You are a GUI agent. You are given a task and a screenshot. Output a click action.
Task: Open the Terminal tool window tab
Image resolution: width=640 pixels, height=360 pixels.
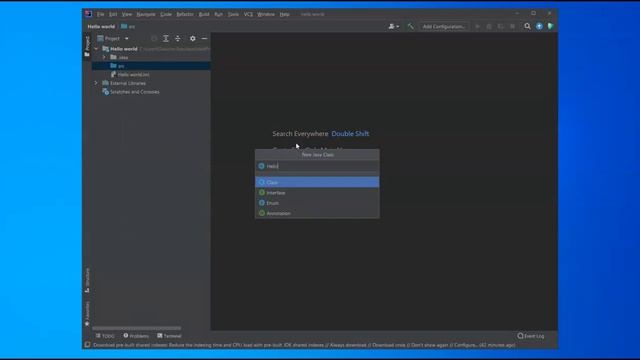tap(169, 336)
